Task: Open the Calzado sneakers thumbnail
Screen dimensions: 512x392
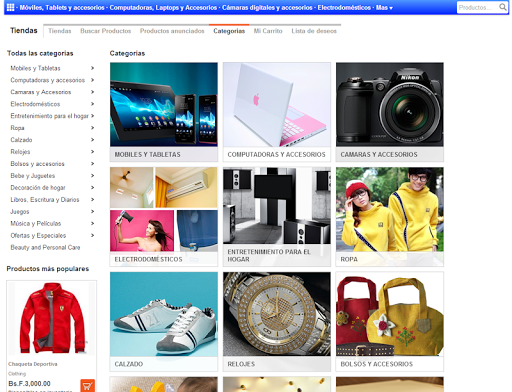Action: (x=164, y=314)
